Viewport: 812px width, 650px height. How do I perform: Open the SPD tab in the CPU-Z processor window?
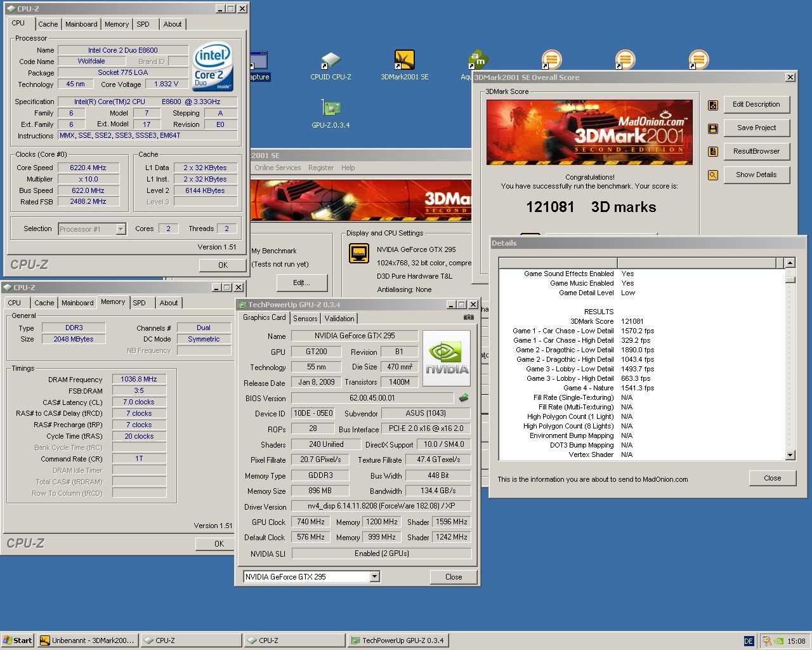[143, 24]
